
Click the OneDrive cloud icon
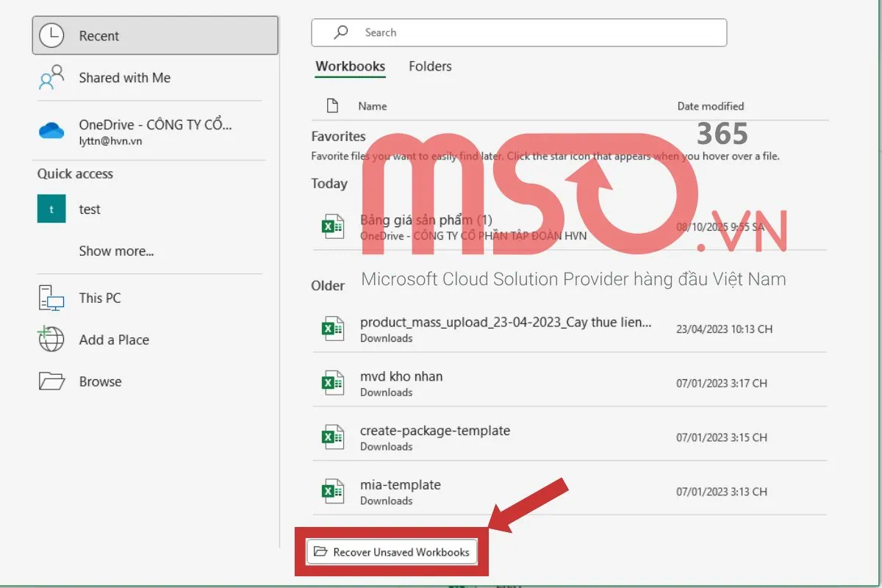[51, 131]
